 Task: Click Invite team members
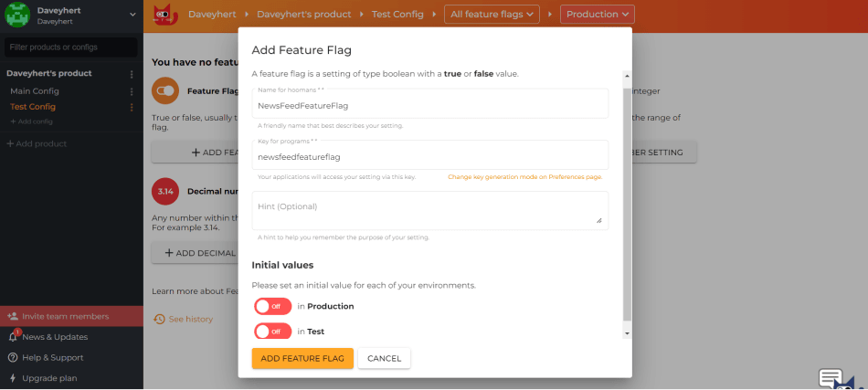click(71, 316)
